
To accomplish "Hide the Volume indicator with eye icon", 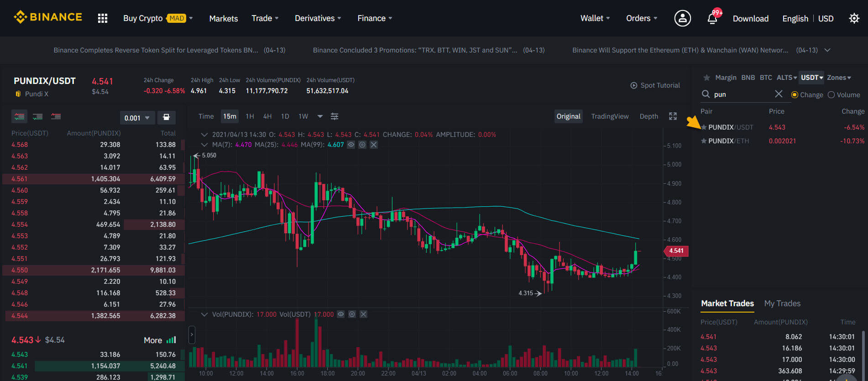I will coord(340,314).
